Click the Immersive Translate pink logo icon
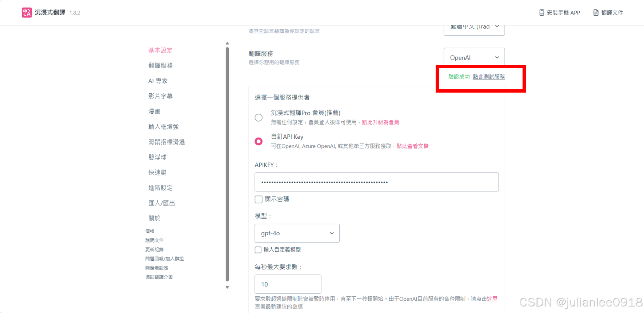 (x=27, y=12)
